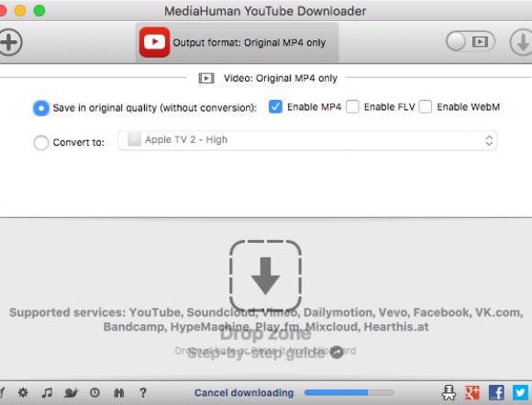The image size is (532, 405).
Task: Select the Convert to radio button
Action: tap(41, 142)
